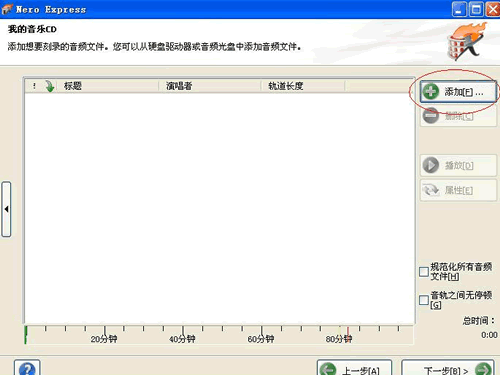Enable 规范化所有音频文件 checkbox
500x375 pixels.
424,272
